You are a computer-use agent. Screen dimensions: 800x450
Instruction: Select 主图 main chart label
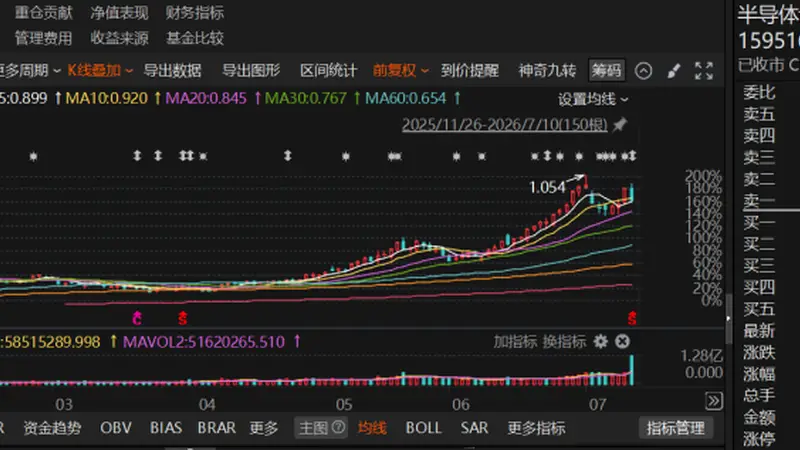tap(313, 428)
